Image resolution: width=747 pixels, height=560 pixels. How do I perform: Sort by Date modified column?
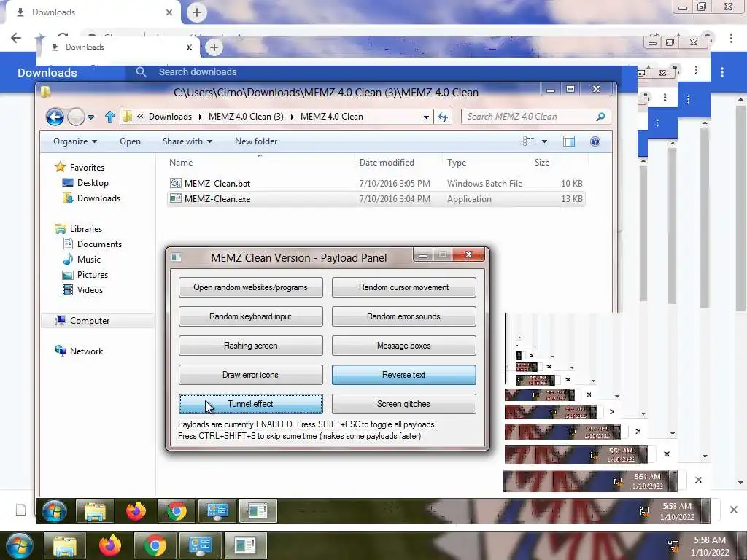[x=387, y=163]
